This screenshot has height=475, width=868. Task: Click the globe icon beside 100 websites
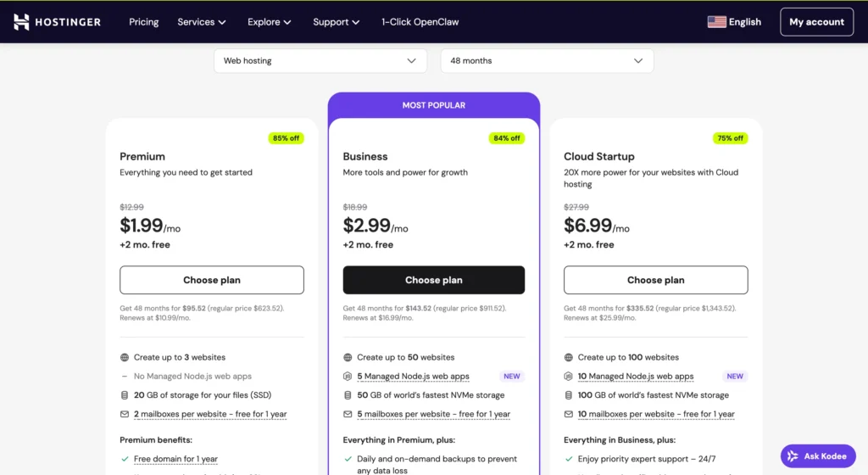tap(569, 358)
